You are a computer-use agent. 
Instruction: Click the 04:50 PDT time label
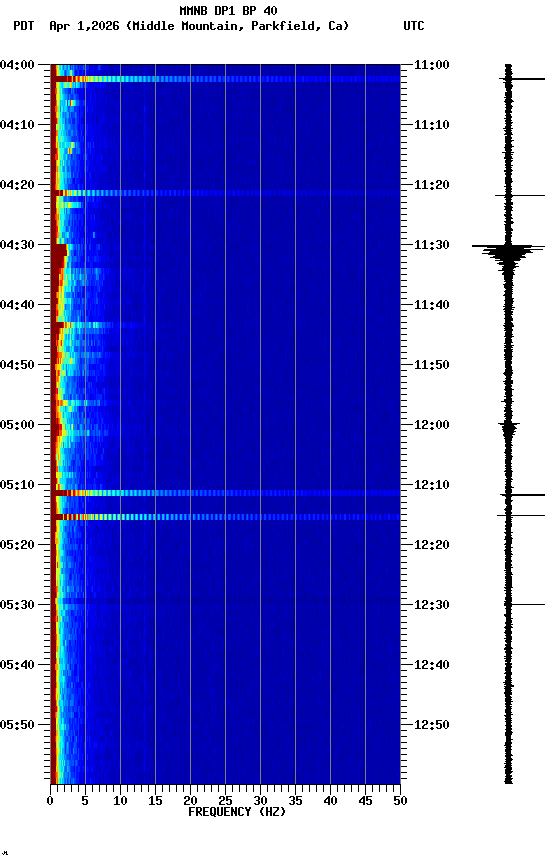[x=17, y=365]
